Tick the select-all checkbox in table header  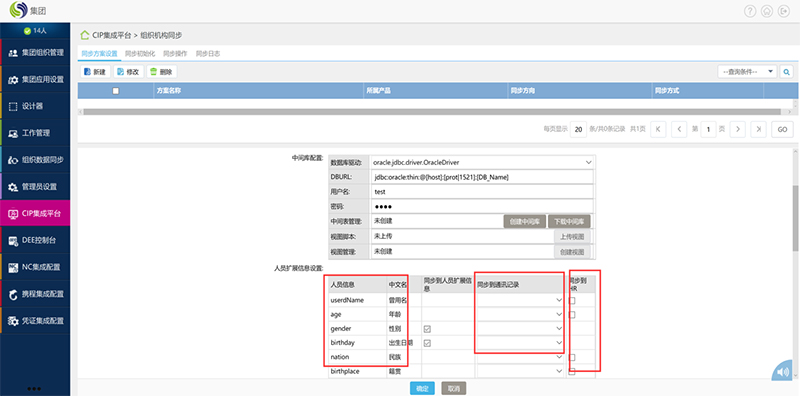pyautogui.click(x=116, y=91)
